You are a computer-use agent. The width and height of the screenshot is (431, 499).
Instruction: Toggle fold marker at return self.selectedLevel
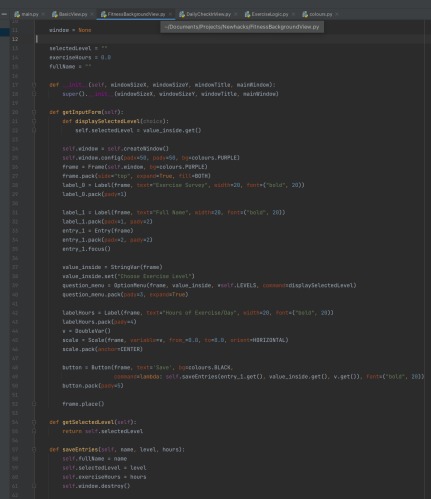pos(34,431)
